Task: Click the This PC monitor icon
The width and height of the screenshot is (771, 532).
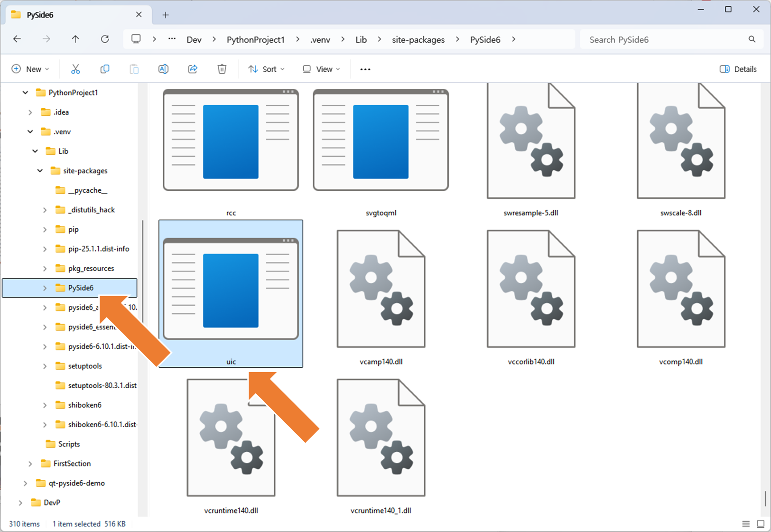Action: [x=136, y=39]
